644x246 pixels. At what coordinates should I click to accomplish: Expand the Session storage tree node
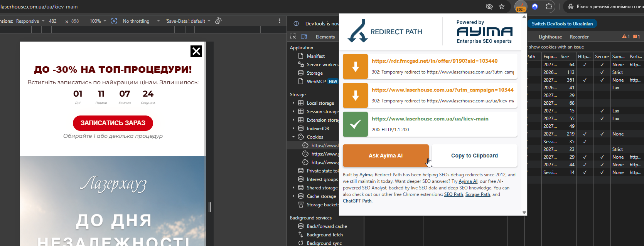293,112
